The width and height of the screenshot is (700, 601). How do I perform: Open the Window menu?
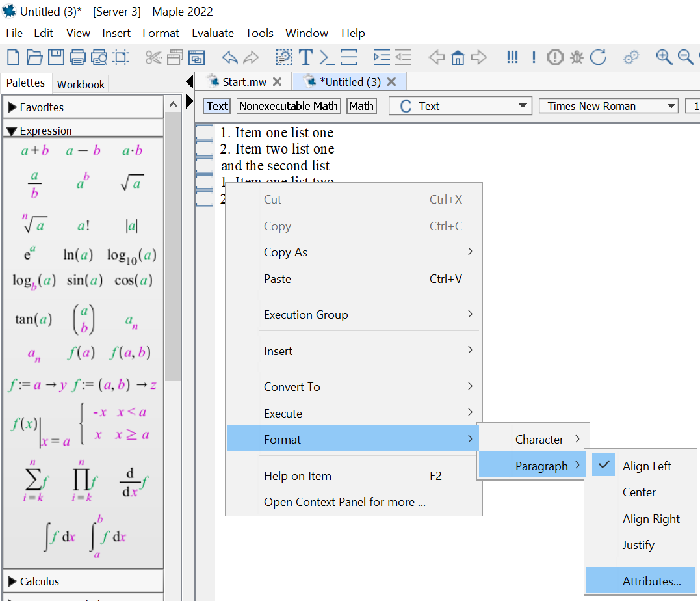[307, 33]
